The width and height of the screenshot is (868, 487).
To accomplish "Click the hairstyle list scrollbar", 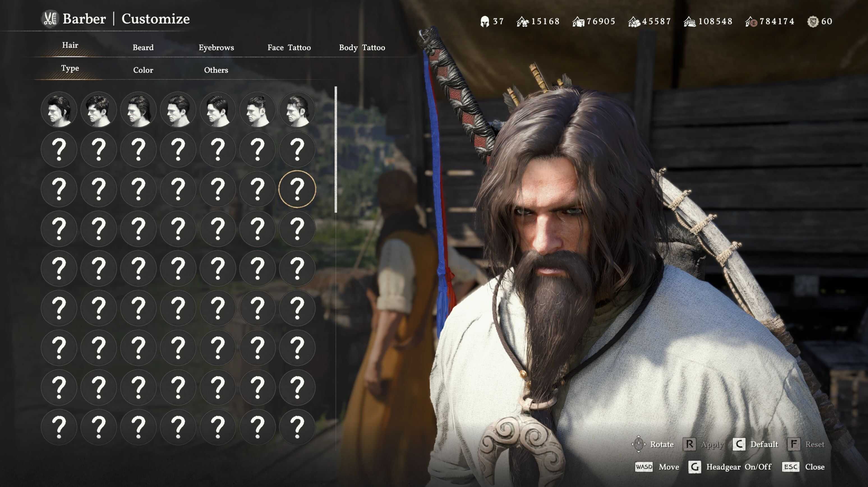I will 336,150.
